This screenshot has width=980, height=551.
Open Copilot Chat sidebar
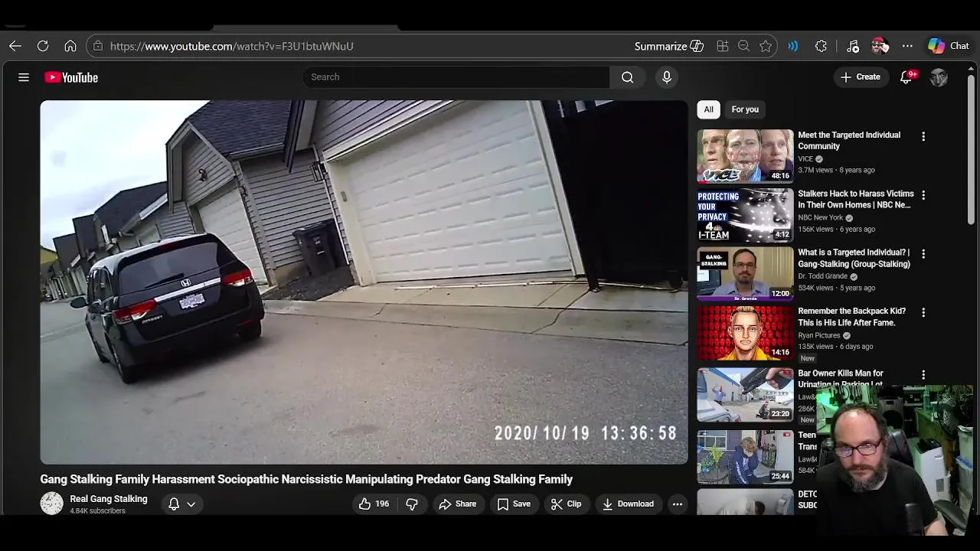point(949,46)
